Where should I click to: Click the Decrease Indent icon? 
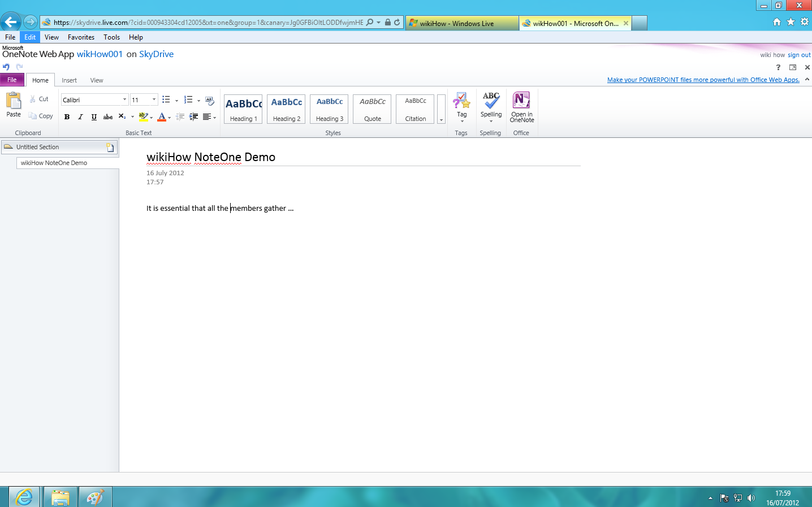coord(180,117)
